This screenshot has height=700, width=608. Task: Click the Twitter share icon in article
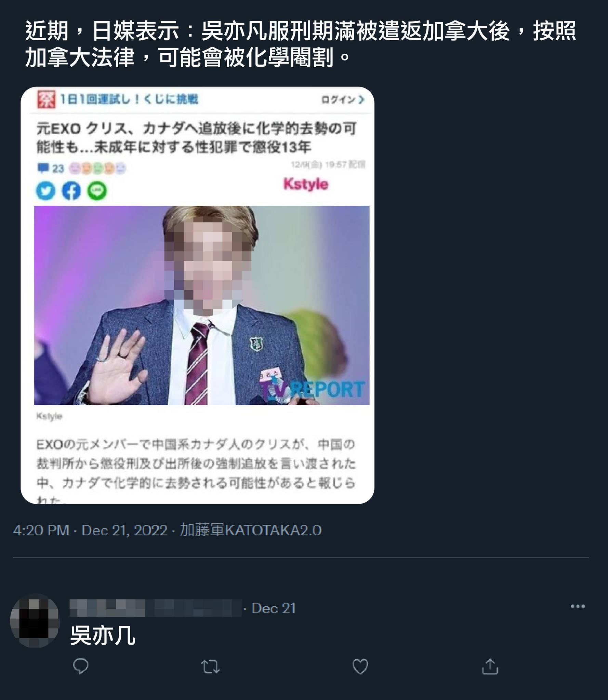pos(45,191)
